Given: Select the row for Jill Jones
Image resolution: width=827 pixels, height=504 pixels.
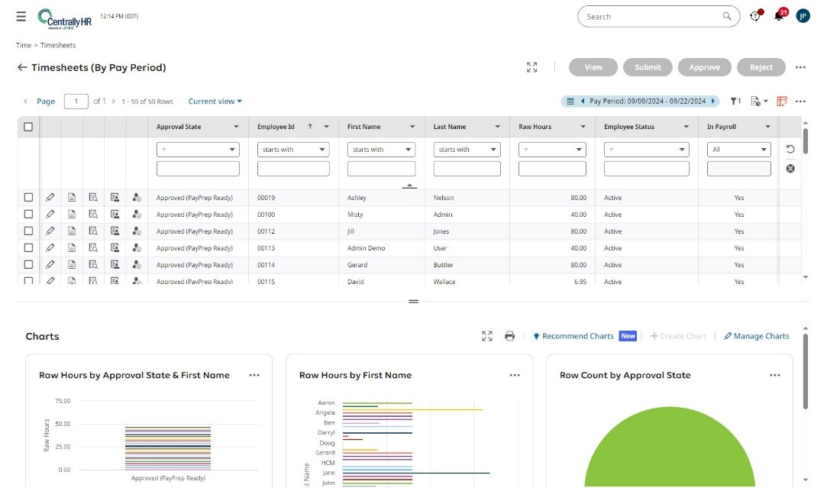Looking at the screenshot, I should (28, 231).
